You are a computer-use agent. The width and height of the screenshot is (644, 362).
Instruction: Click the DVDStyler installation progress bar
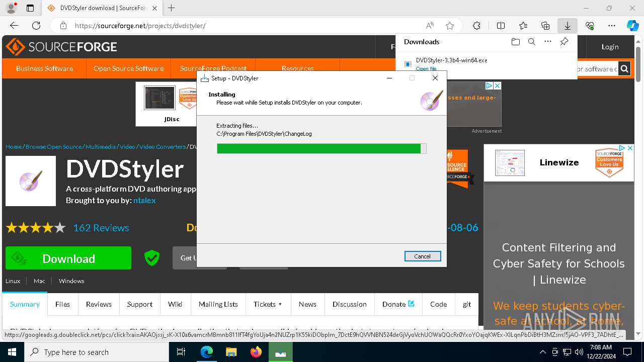(x=321, y=148)
